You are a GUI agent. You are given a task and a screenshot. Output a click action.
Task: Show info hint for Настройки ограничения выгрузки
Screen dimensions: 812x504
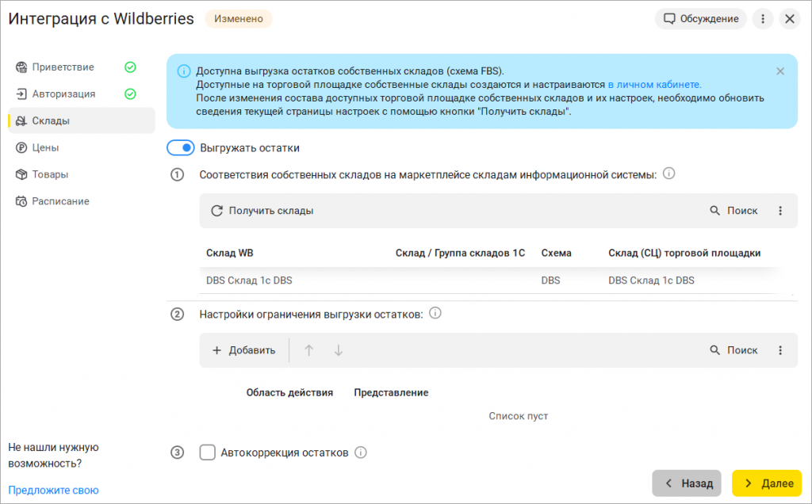pyautogui.click(x=435, y=314)
